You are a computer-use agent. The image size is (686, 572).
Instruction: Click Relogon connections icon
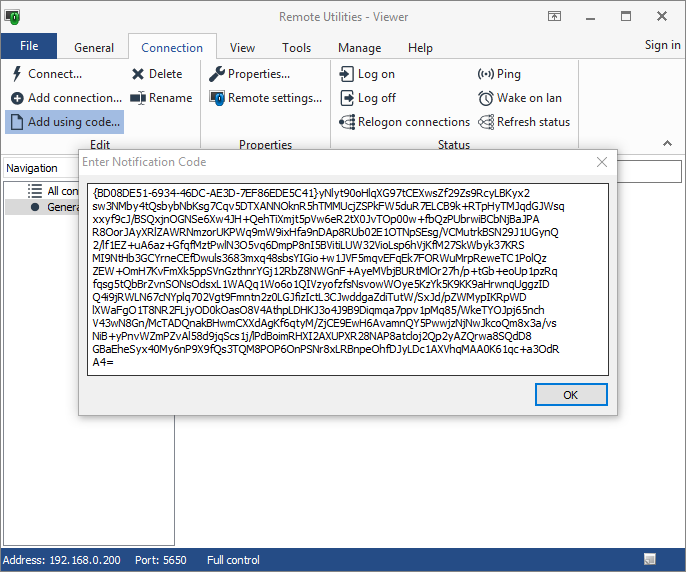coord(347,122)
